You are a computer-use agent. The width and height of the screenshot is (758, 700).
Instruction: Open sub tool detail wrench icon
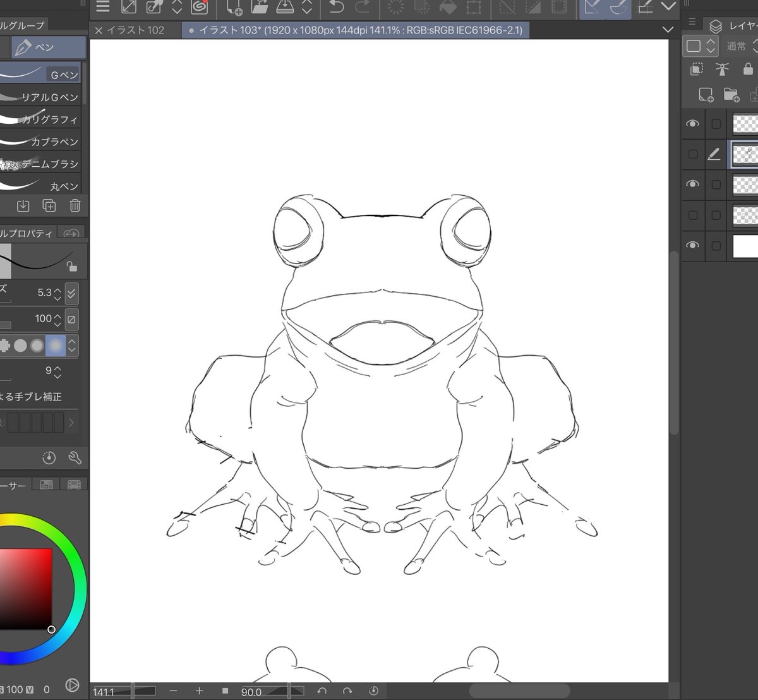point(75,458)
